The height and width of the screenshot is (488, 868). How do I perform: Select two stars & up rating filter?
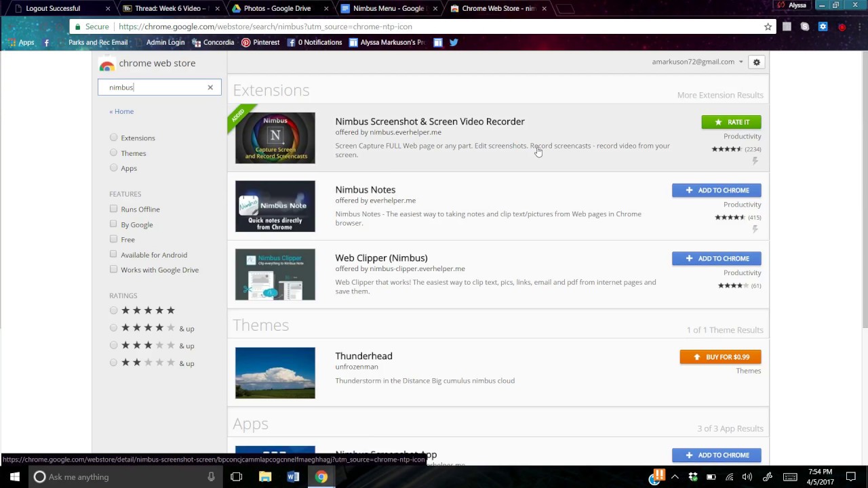(114, 363)
